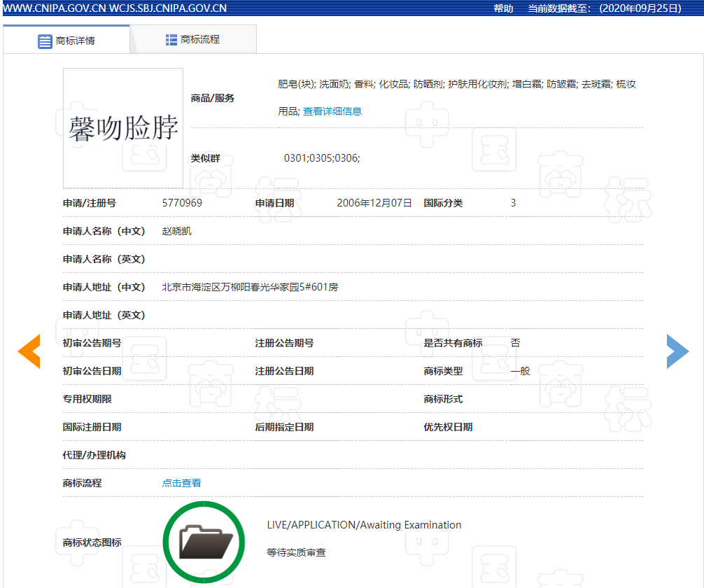Click the 初审公告日期 label
The height and width of the screenshot is (588, 704).
point(92,371)
